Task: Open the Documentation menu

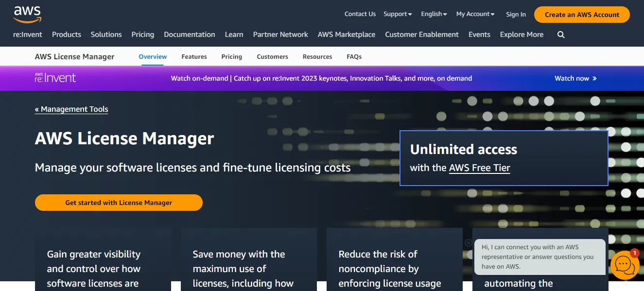Action: (x=190, y=34)
